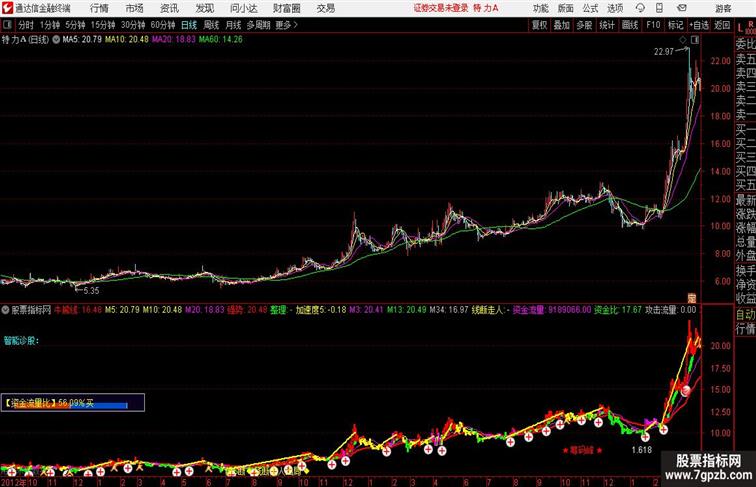Switch to the 1分钟 period
This screenshot has width=756, height=487.
point(50,25)
